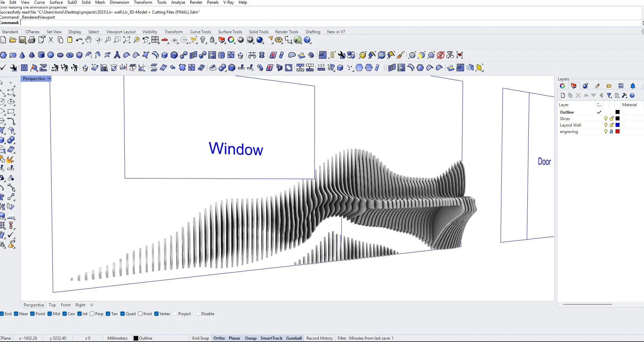Toggle the Vertex object snap checkbox
Image resolution: width=644 pixels, height=342 pixels.
coord(156,314)
